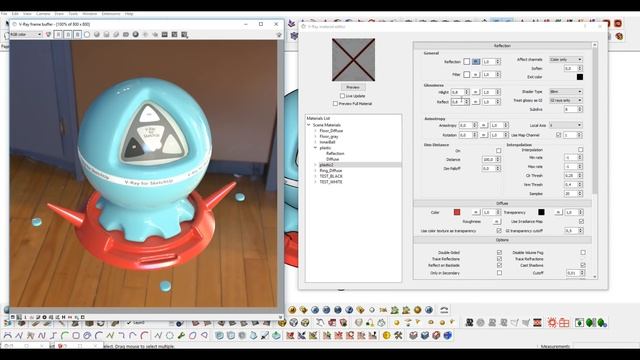This screenshot has width=640, height=360.
Task: Toggle Trace Reflections checkbox
Action: [499, 259]
